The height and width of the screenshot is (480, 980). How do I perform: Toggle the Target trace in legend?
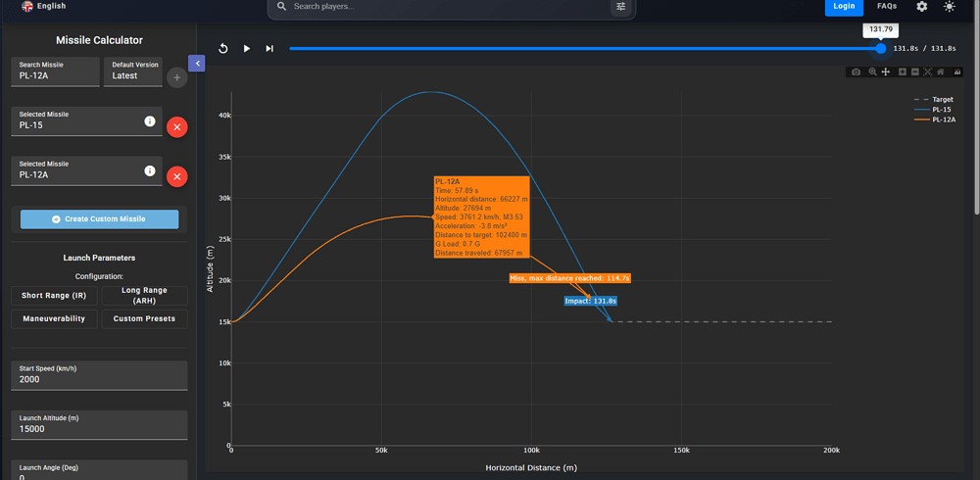pos(934,99)
